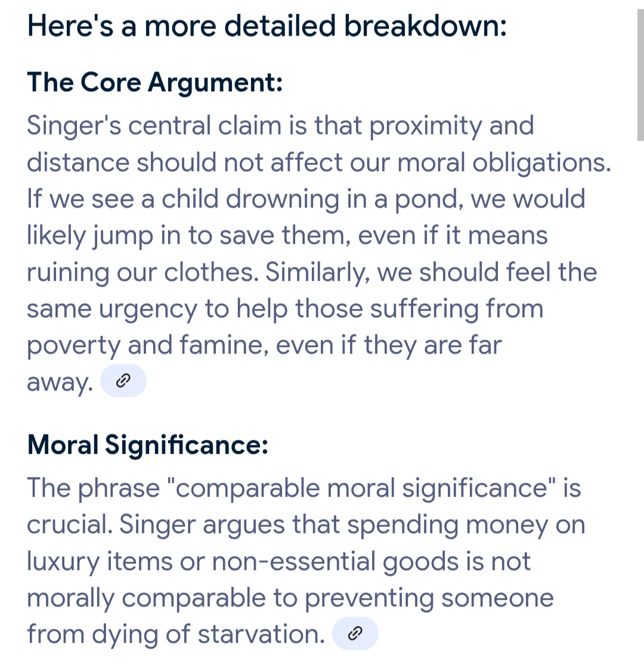644x672 pixels.
Task: Click the line mentioning a child drowning in a pond
Action: click(306, 199)
